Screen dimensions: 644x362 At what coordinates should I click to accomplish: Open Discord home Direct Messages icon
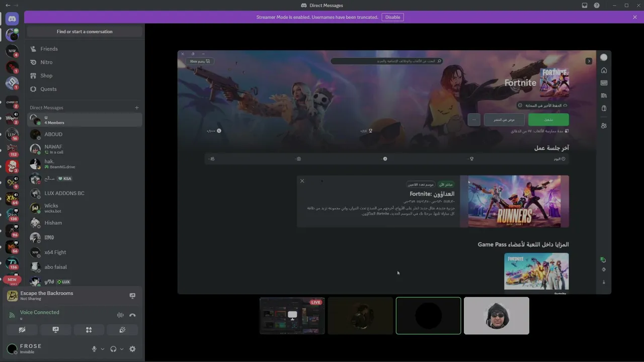(12, 19)
